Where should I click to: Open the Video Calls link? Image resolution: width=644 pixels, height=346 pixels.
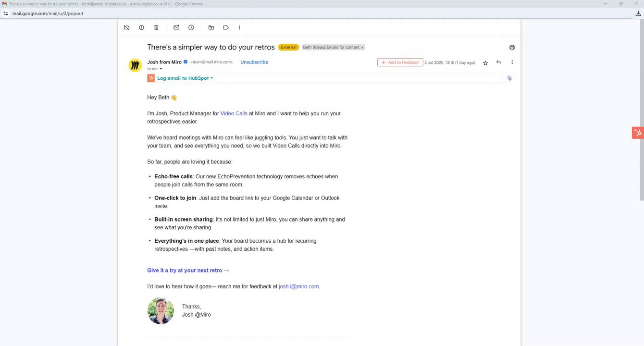pyautogui.click(x=234, y=113)
